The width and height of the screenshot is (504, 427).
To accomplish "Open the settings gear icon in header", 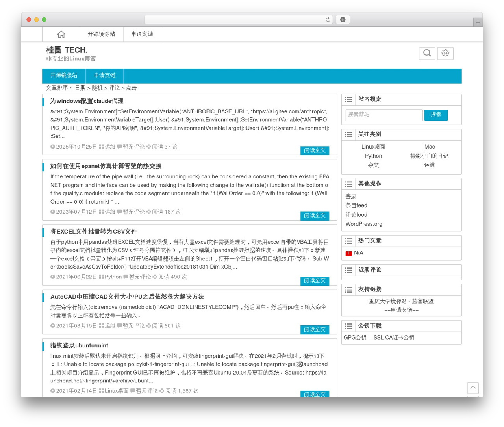I will coord(445,53).
